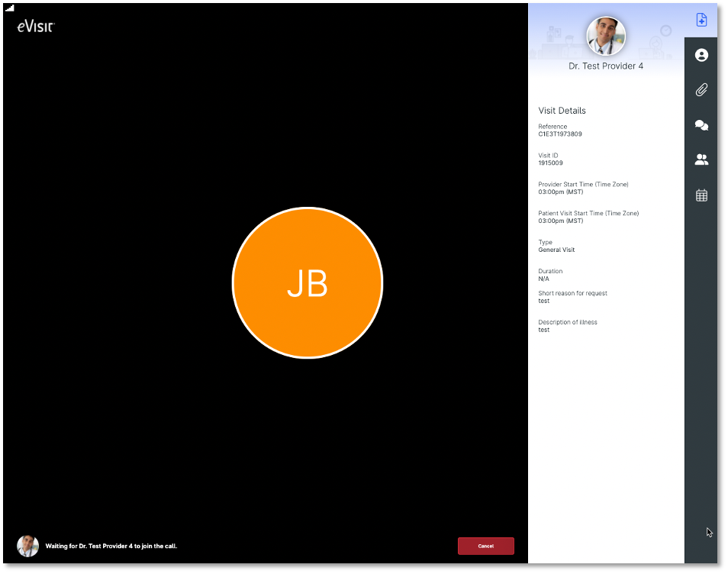Click the signal strength indicator icon

pos(10,8)
